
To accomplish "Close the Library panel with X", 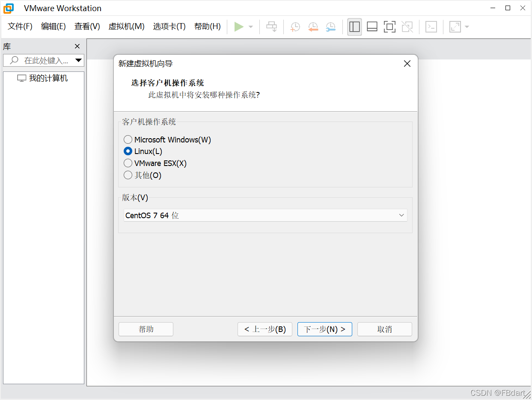I will (77, 46).
